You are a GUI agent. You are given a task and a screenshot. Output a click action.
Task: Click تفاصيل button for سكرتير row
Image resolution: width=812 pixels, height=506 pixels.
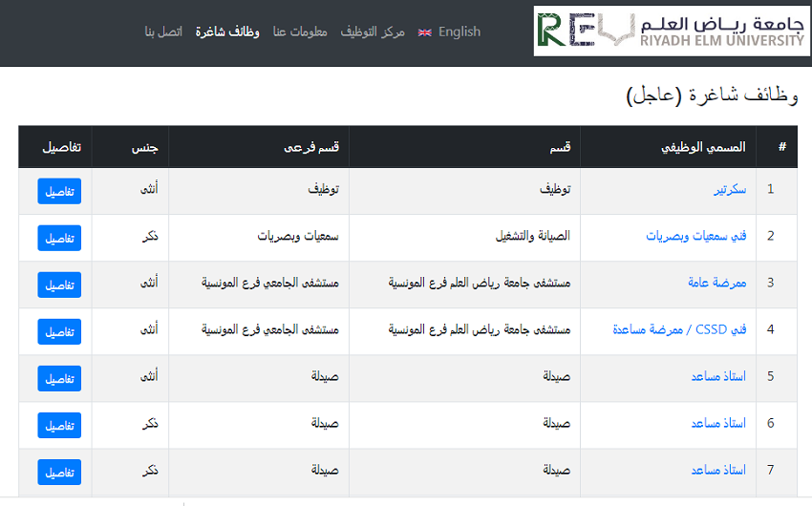click(59, 191)
